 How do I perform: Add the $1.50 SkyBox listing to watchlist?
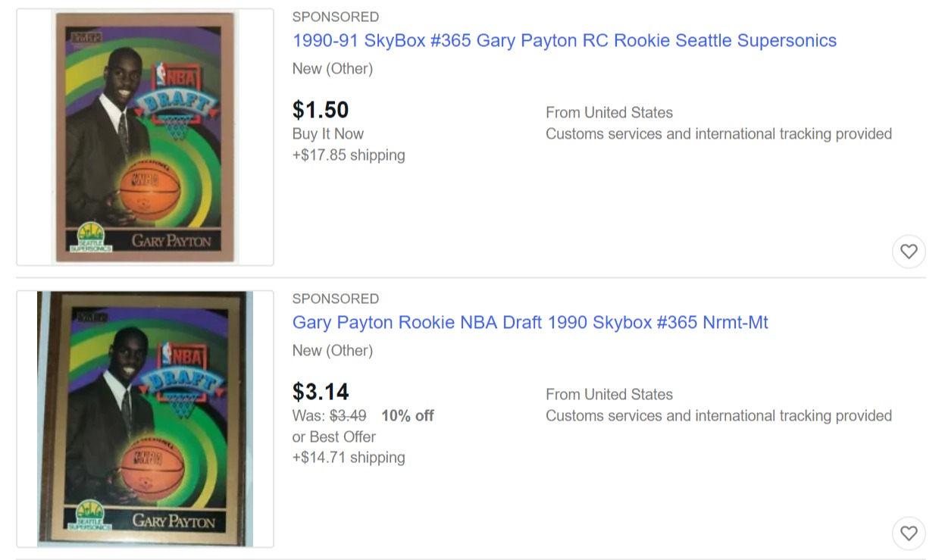(x=909, y=252)
